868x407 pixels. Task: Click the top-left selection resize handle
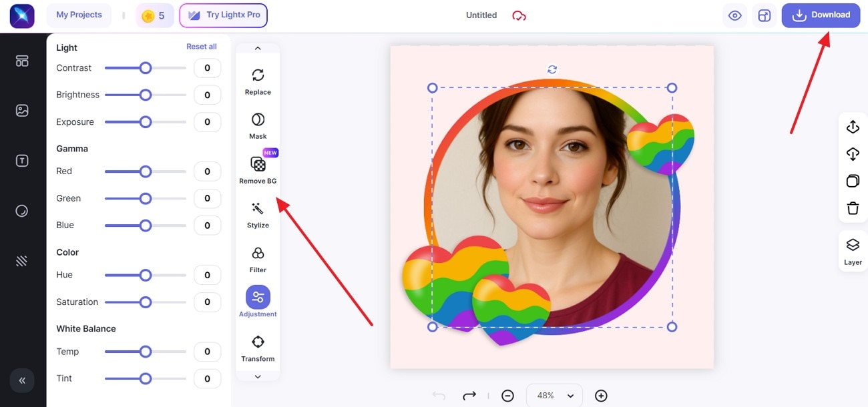(x=432, y=88)
